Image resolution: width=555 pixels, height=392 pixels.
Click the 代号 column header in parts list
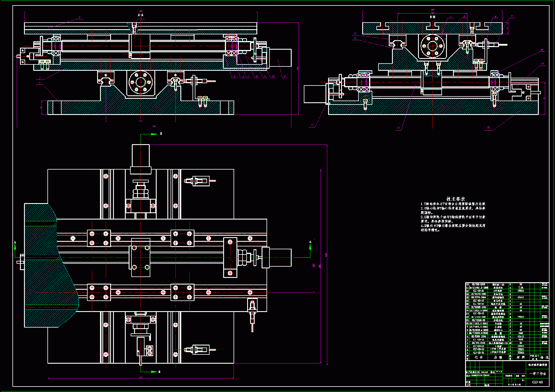(x=478, y=357)
